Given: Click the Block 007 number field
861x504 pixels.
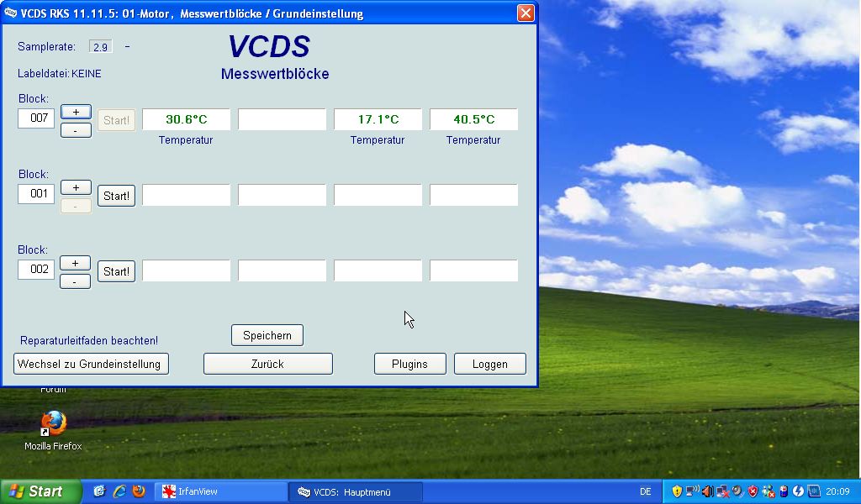Looking at the screenshot, I should pyautogui.click(x=36, y=118).
